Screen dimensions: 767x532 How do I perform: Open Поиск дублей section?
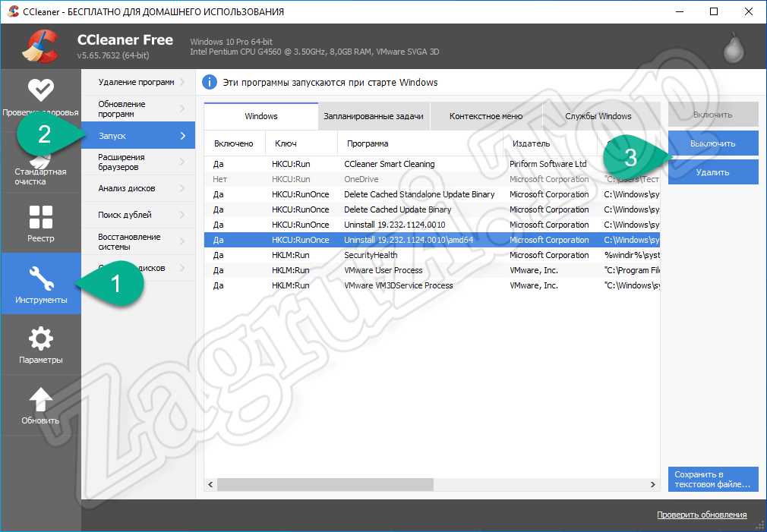138,215
